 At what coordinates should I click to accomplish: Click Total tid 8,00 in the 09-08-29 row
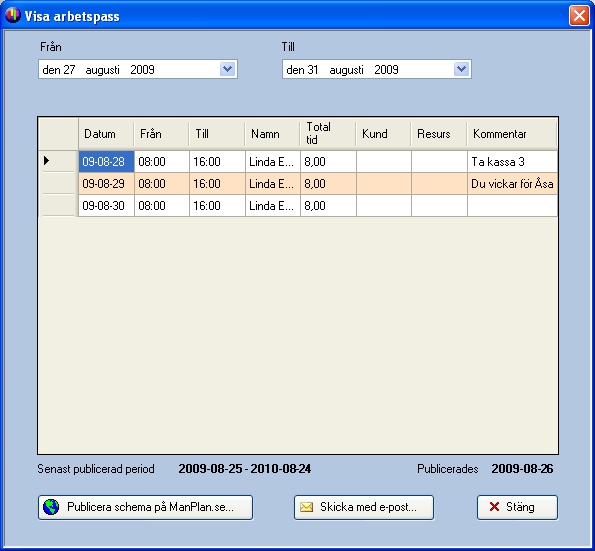328,184
